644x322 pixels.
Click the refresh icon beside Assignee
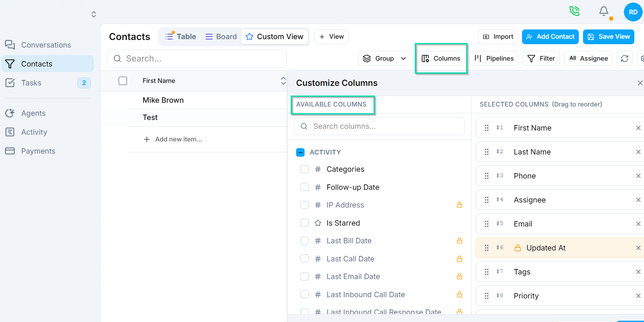pos(625,59)
